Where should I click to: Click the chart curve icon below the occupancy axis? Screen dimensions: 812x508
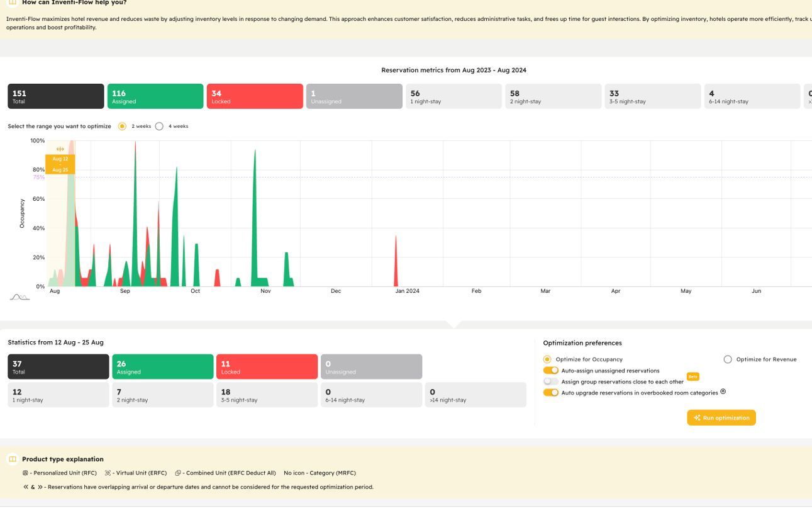tap(19, 297)
